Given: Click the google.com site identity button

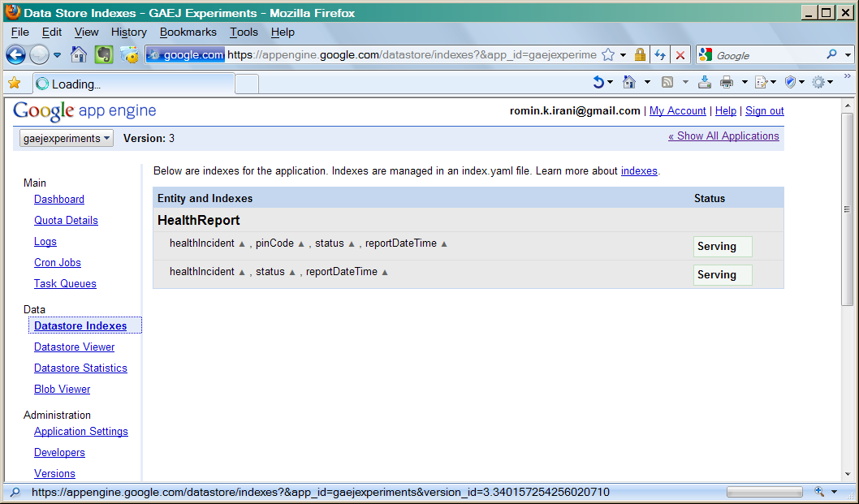Looking at the screenshot, I should click(x=186, y=55).
